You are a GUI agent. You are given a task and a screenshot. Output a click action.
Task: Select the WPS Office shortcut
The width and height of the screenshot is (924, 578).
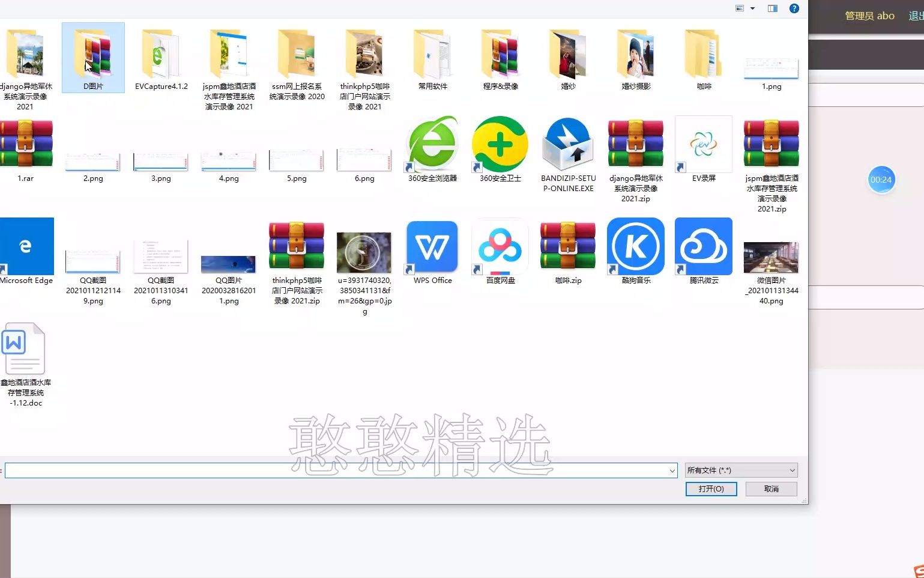[x=432, y=252]
